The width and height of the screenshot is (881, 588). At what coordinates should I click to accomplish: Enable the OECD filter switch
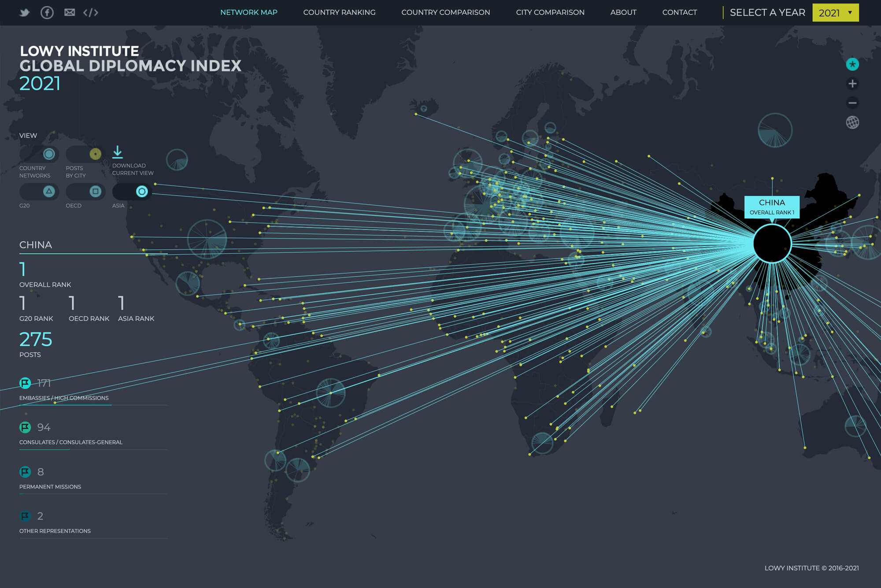tap(85, 191)
